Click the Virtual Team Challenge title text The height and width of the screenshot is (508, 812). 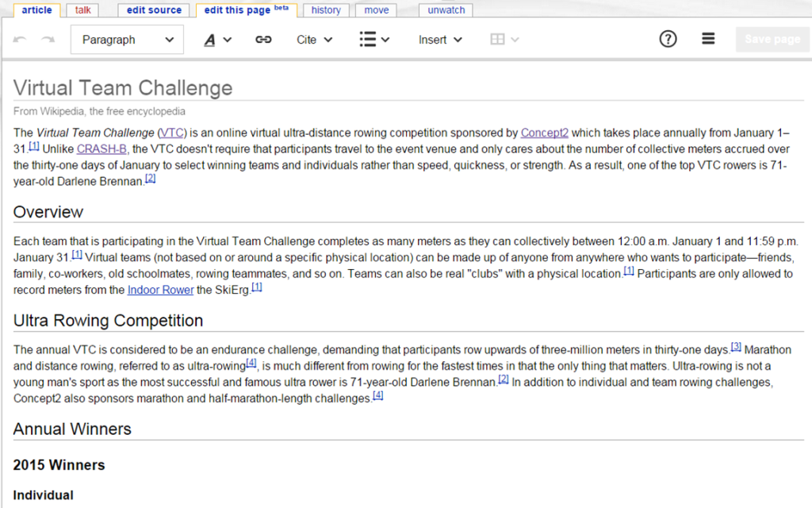[x=121, y=88]
